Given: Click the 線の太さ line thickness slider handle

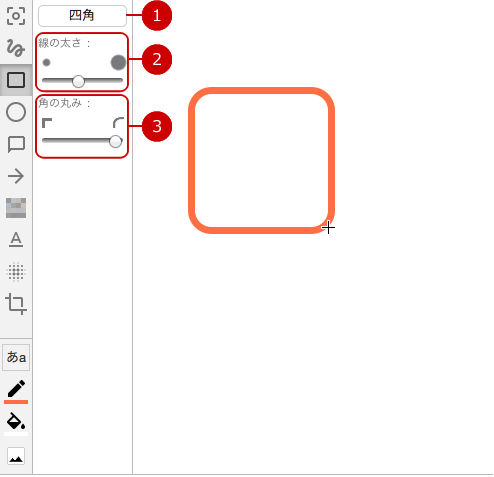Looking at the screenshot, I should tap(79, 81).
